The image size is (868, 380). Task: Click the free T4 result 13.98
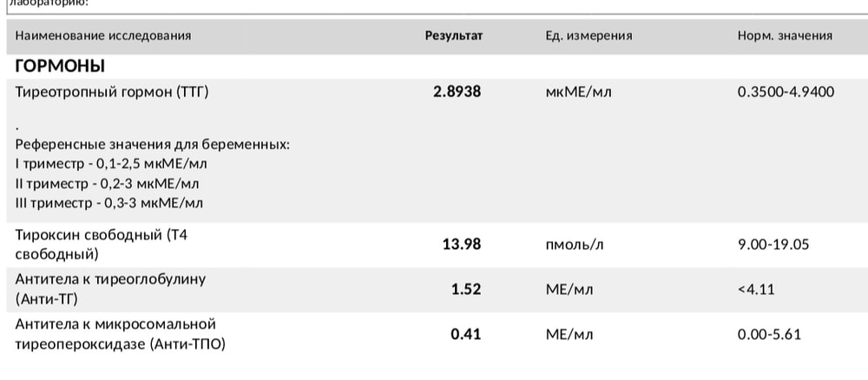tap(460, 245)
